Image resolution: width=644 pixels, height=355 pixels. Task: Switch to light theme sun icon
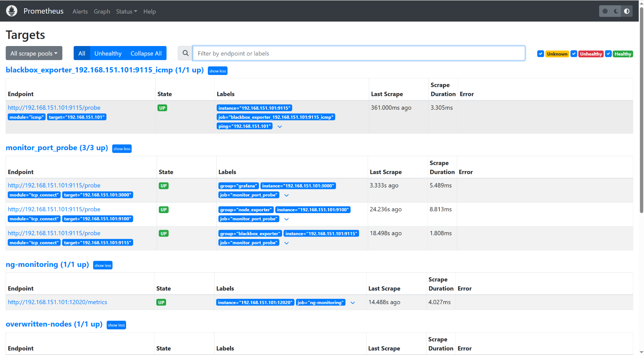[605, 11]
